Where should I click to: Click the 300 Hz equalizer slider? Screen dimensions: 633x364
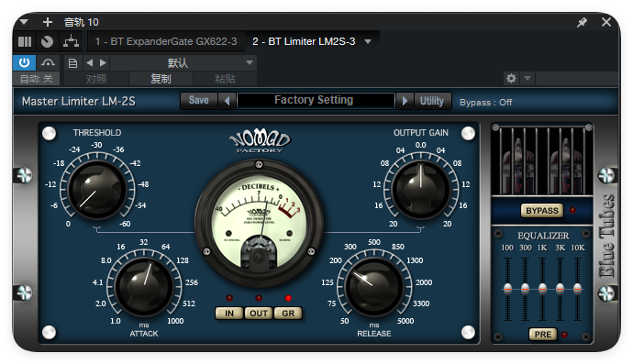click(x=525, y=289)
